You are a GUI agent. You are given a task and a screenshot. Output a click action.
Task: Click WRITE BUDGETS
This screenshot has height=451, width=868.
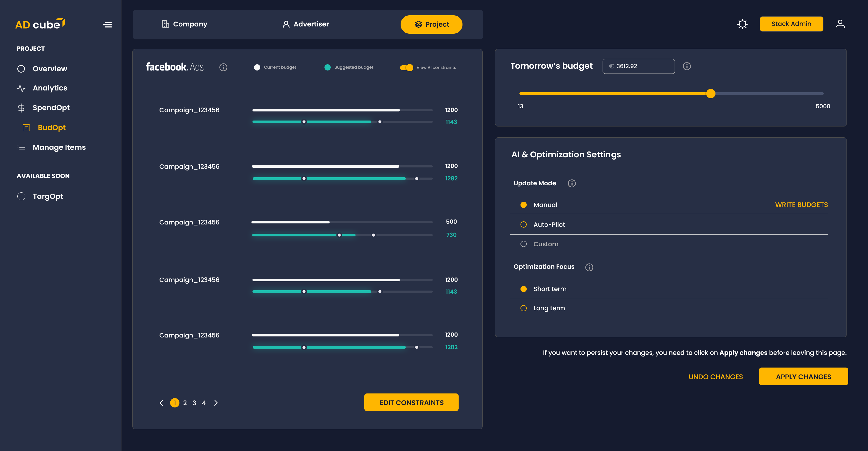(x=802, y=205)
